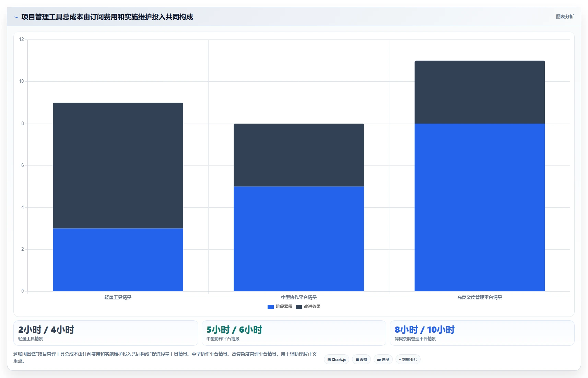Screen dimensions: 588x378
Task: Click the 中型协作平台情景 x-axis label
Action: pyautogui.click(x=299, y=297)
